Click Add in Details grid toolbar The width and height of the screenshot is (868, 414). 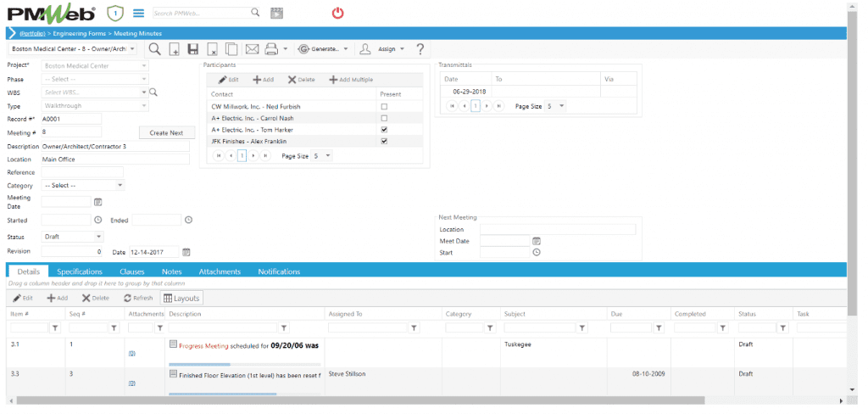click(57, 298)
